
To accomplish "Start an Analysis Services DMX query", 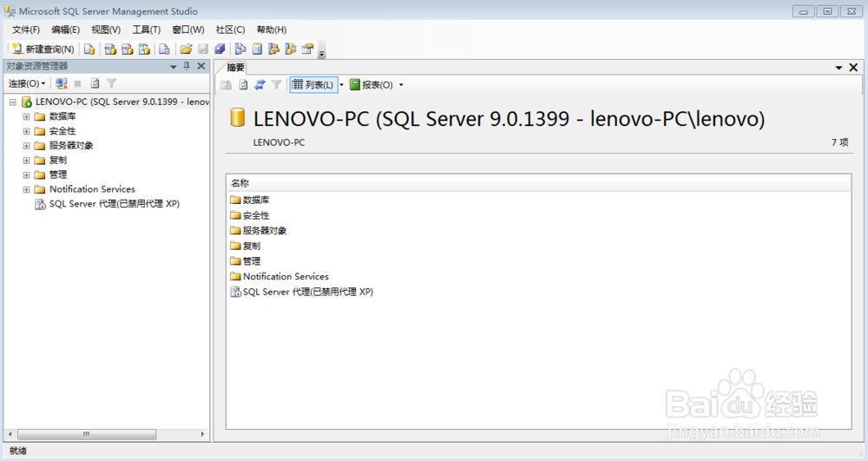I will pos(128,49).
